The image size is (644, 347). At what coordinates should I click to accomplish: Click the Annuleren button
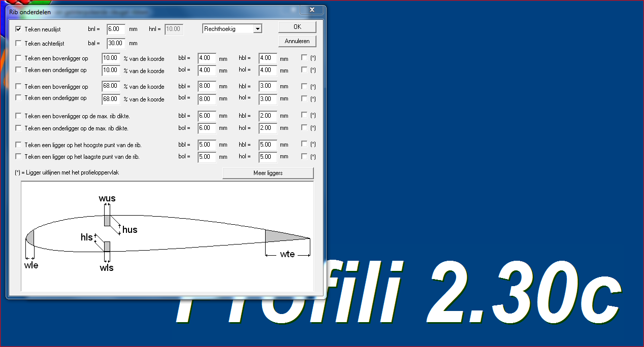tap(297, 41)
